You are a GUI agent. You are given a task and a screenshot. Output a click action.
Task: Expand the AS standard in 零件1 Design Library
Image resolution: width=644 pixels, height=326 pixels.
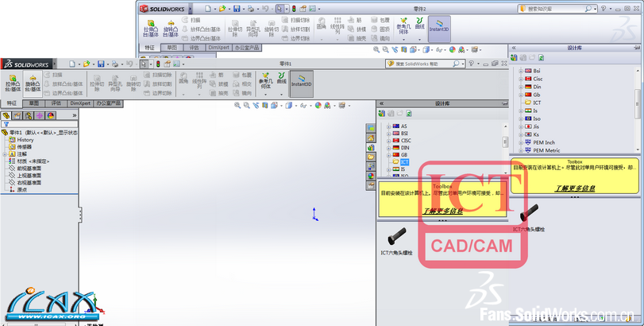click(388, 126)
